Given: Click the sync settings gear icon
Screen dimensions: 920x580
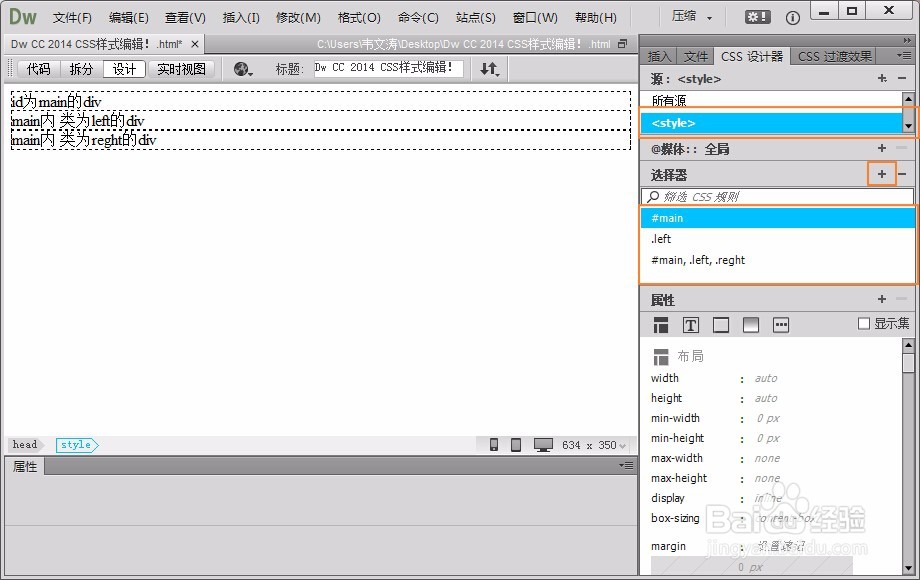Looking at the screenshot, I should [757, 17].
